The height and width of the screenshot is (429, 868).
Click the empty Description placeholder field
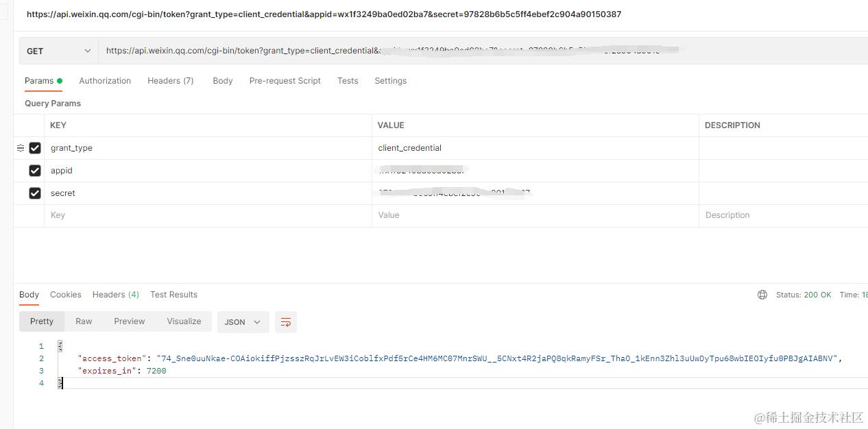(784, 215)
